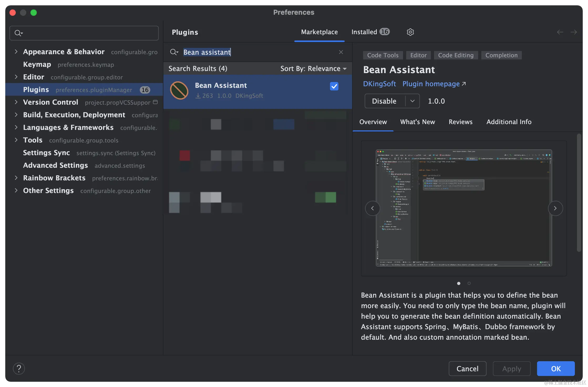This screenshot has width=588, height=387.
Task: Click plugin search magnifier icon
Action: tap(174, 52)
